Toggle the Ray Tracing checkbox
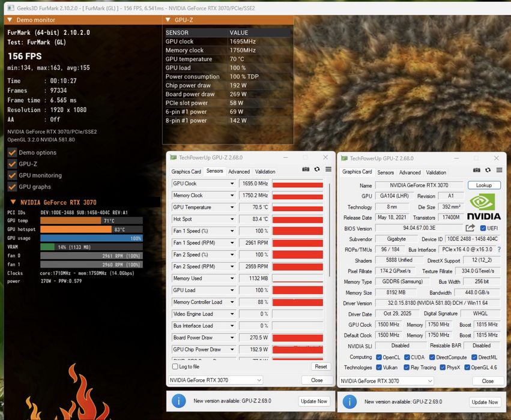 tap(407, 367)
